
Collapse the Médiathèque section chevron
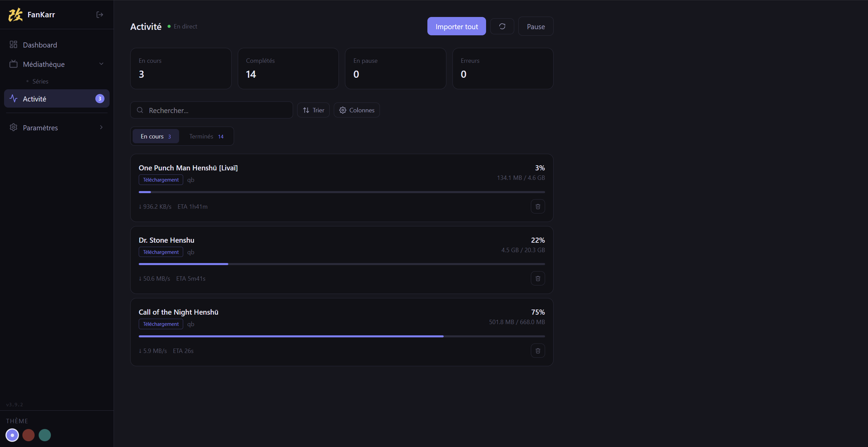[x=101, y=64]
